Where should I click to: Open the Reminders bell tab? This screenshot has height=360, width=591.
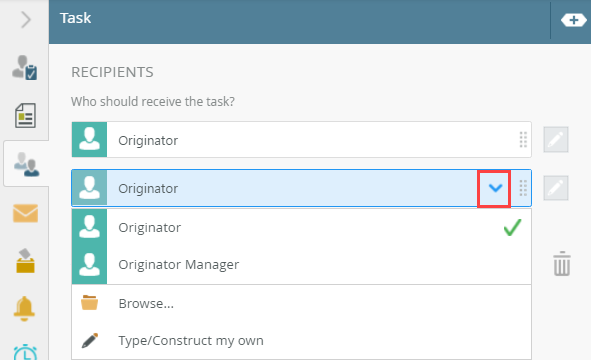24,308
